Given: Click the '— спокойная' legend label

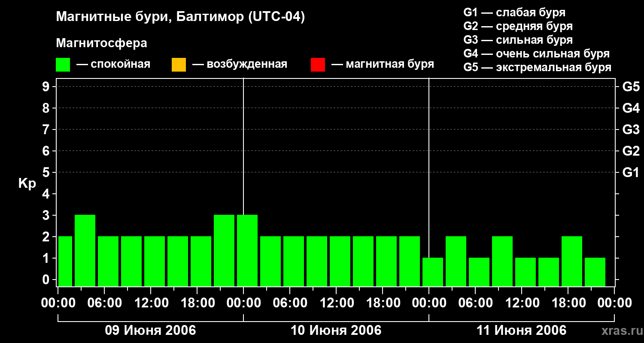Looking at the screenshot, I should (113, 64).
